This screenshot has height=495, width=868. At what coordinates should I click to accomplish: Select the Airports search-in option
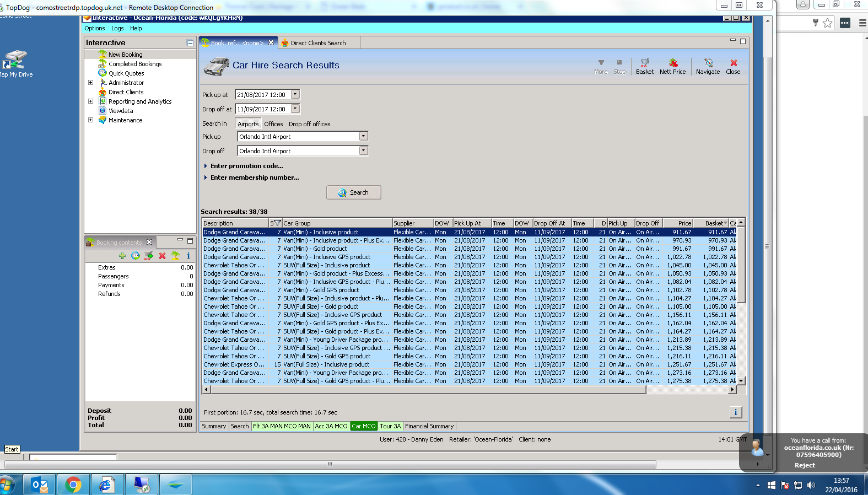pyautogui.click(x=248, y=124)
